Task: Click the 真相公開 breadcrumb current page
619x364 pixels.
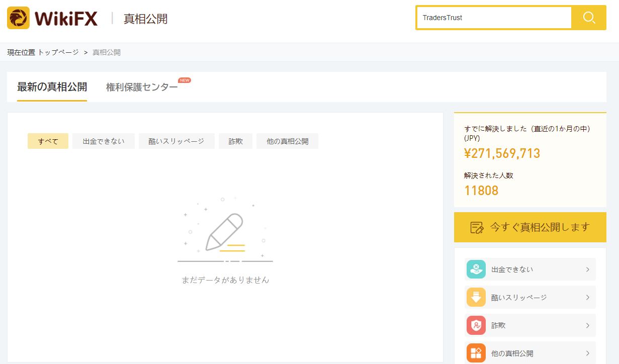Action: (107, 52)
